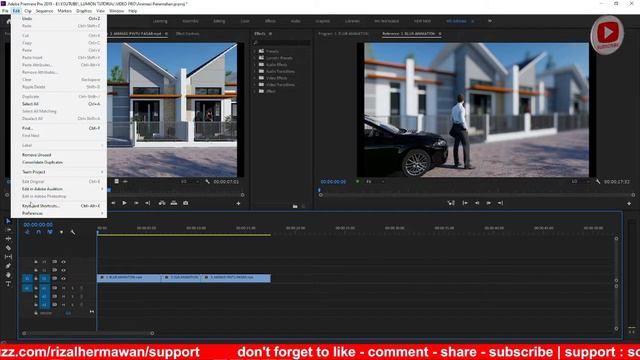Switch to the Color workspace
This screenshot has width=640, height=360.
(245, 21)
